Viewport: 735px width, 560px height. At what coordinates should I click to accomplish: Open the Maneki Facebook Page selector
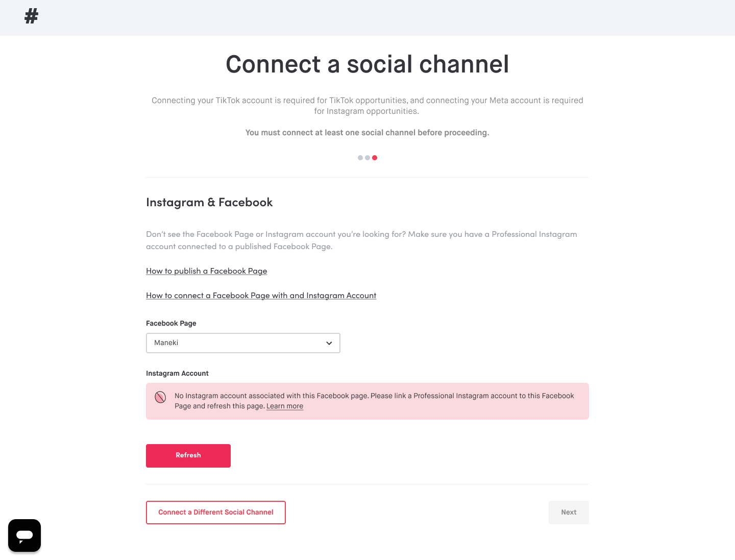(x=243, y=343)
